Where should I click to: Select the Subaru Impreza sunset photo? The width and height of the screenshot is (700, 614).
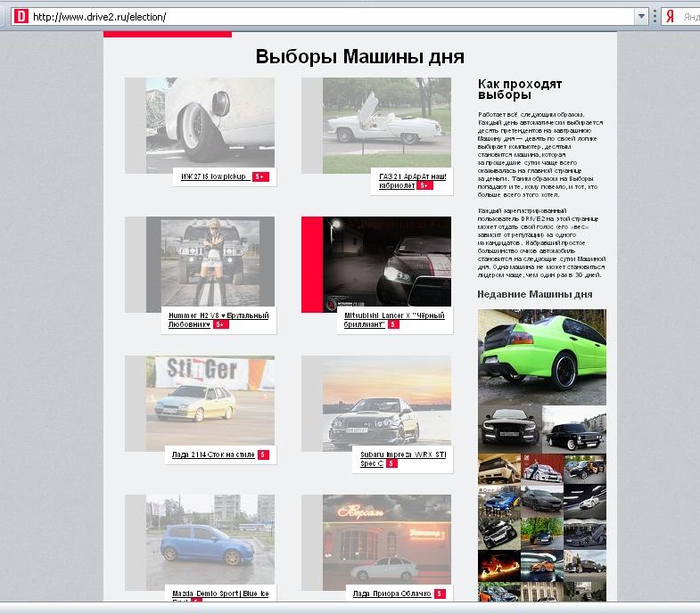coord(387,404)
